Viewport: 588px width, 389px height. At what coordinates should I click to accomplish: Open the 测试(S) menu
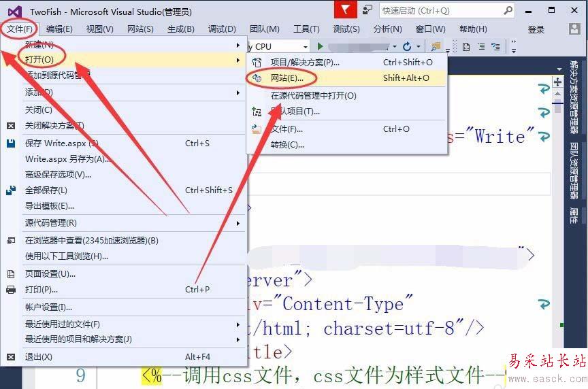coord(346,29)
